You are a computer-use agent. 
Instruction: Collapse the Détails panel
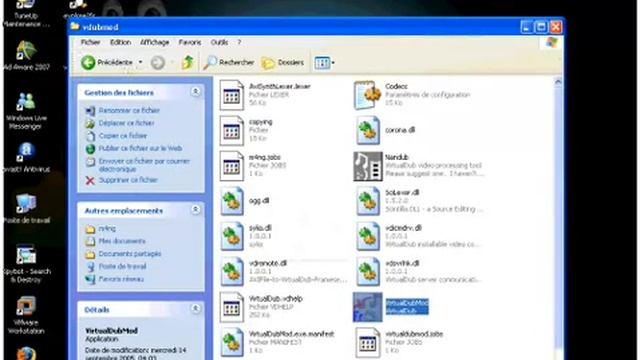click(196, 309)
